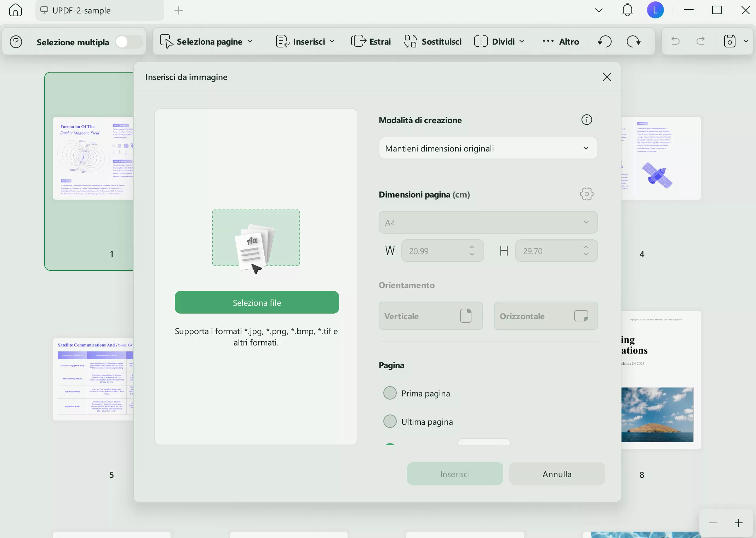Click the Home icon
The image size is (756, 538).
15,10
